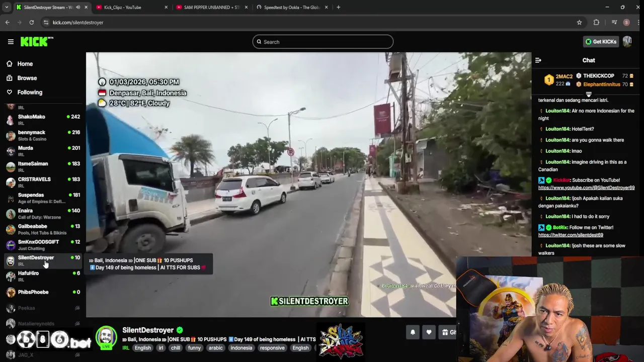This screenshot has width=644, height=362.
Task: Click the address bar kick.com/silentdestroyer
Action: (78, 22)
